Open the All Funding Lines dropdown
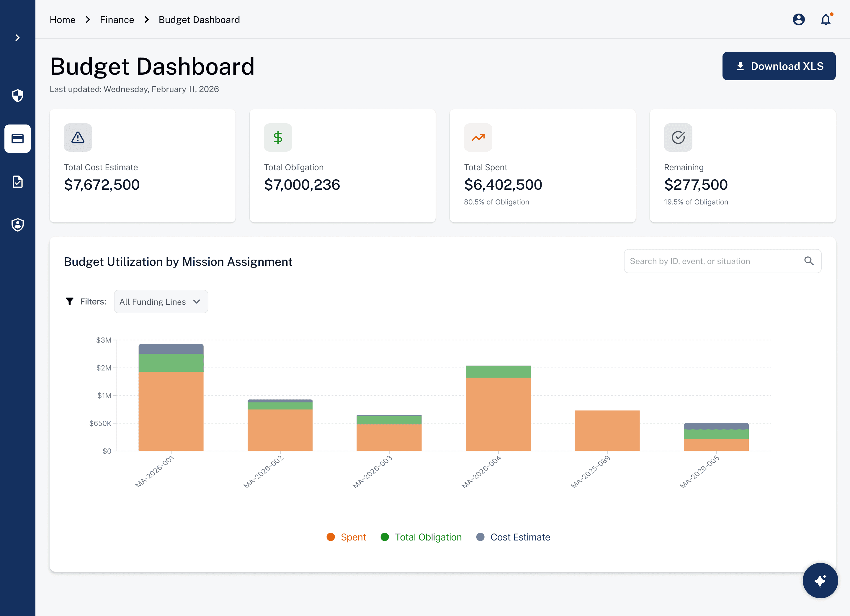The image size is (850, 616). [161, 302]
